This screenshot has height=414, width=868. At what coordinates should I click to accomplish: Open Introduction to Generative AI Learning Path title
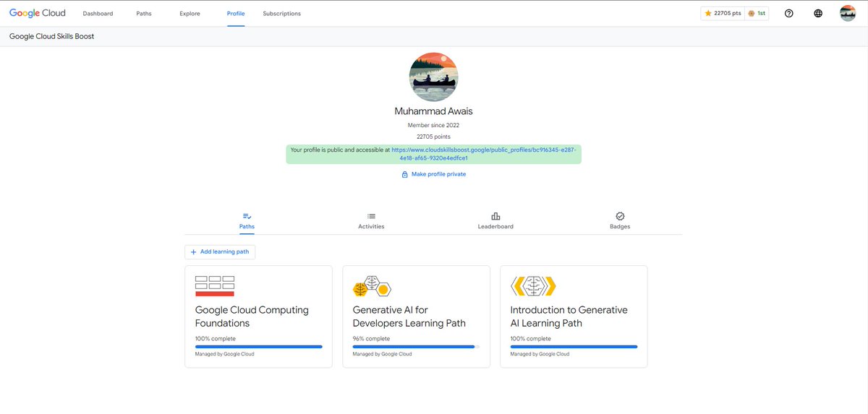coord(569,316)
